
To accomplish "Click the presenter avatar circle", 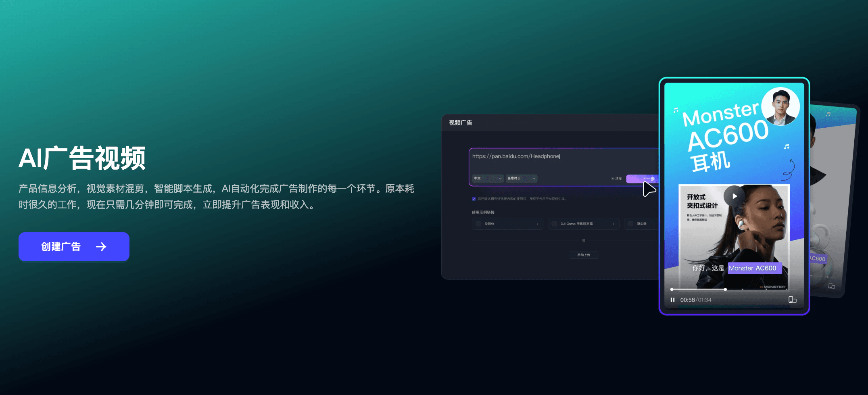I will coord(780,106).
